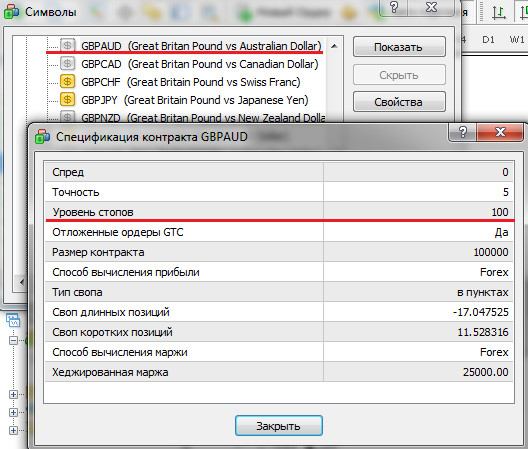528x449 pixels.
Task: Click gray dollar icon next to GBPCAD
Action: (67, 63)
